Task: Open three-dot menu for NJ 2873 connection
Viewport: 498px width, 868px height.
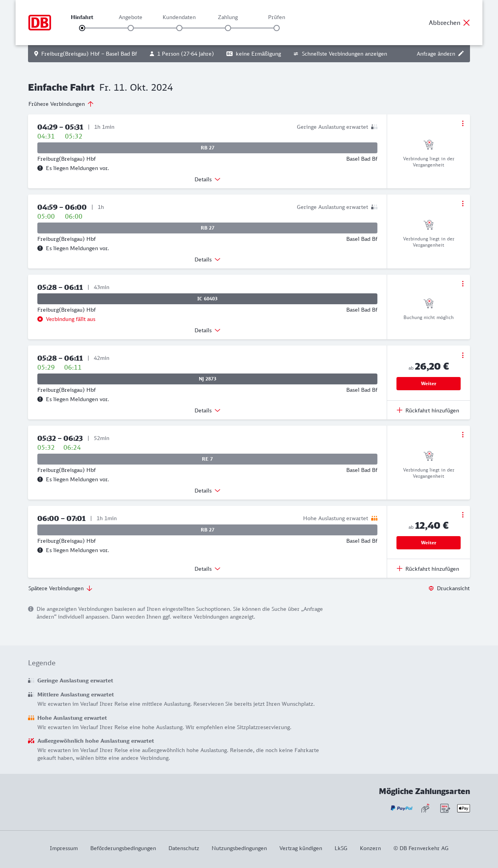Action: click(x=463, y=355)
